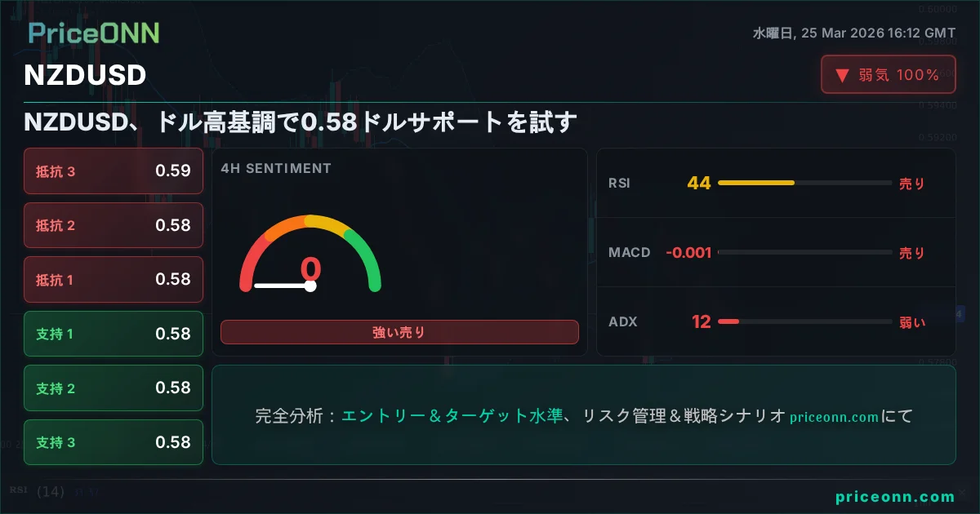Click the 強い売り strong sell bar
980x514 pixels.
point(399,332)
